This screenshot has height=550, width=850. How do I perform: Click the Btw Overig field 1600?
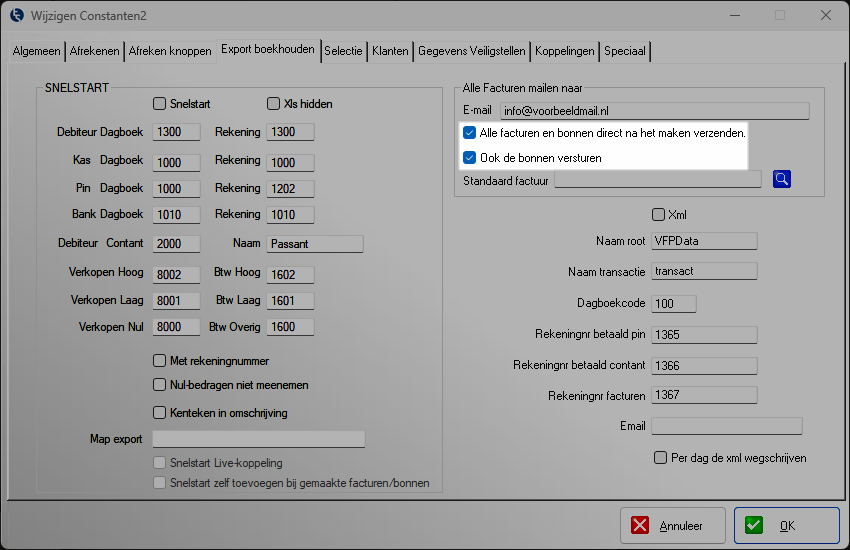pos(290,327)
